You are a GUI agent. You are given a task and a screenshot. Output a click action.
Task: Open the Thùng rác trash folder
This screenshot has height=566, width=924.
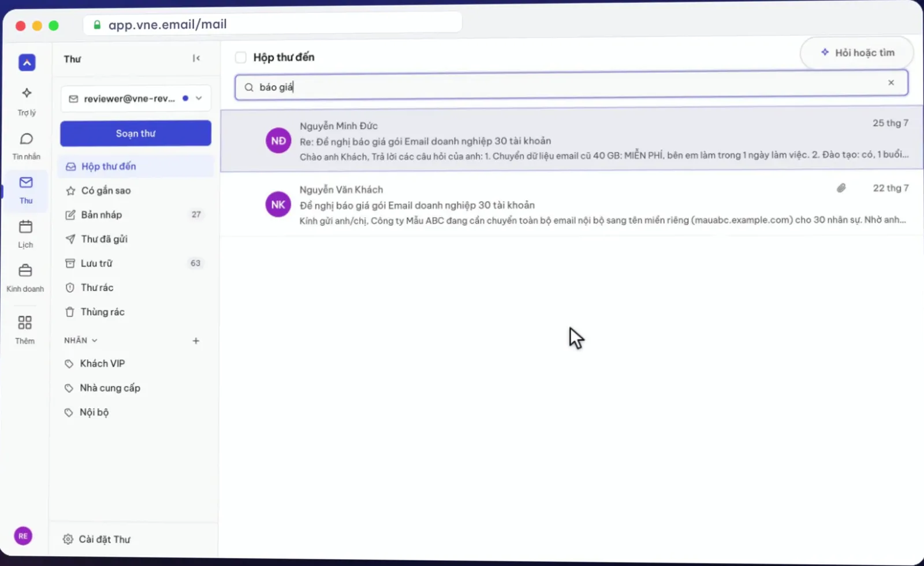click(136, 312)
